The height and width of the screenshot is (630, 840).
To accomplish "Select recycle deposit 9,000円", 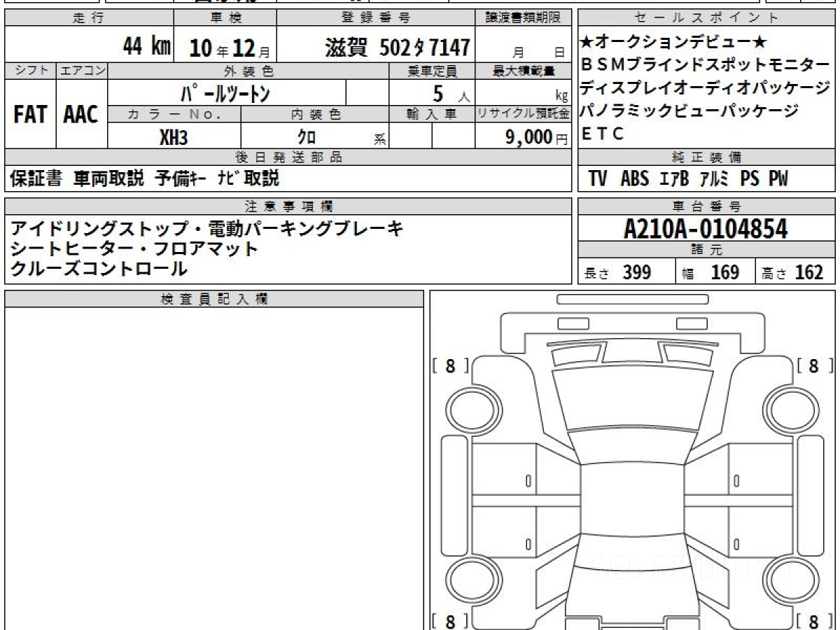I will (x=536, y=137).
